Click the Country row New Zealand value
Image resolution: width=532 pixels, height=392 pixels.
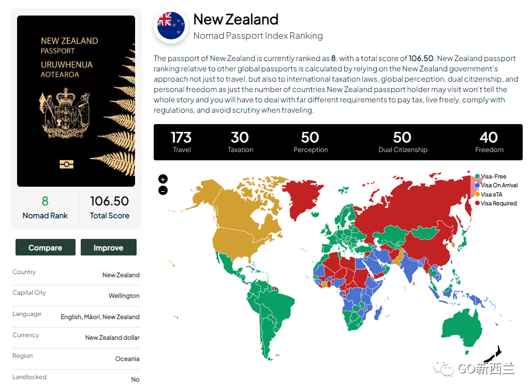tap(121, 275)
